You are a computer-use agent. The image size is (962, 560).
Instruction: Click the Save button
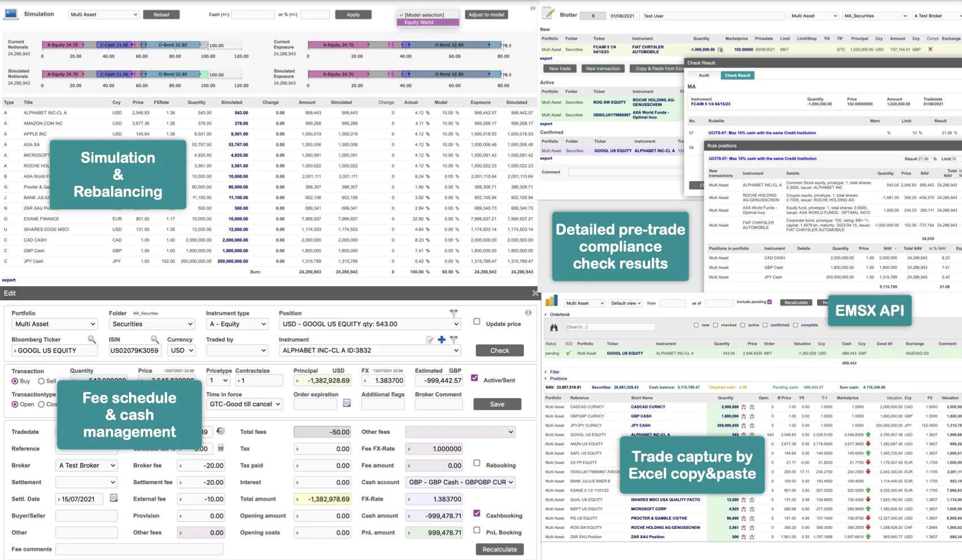[x=497, y=404]
